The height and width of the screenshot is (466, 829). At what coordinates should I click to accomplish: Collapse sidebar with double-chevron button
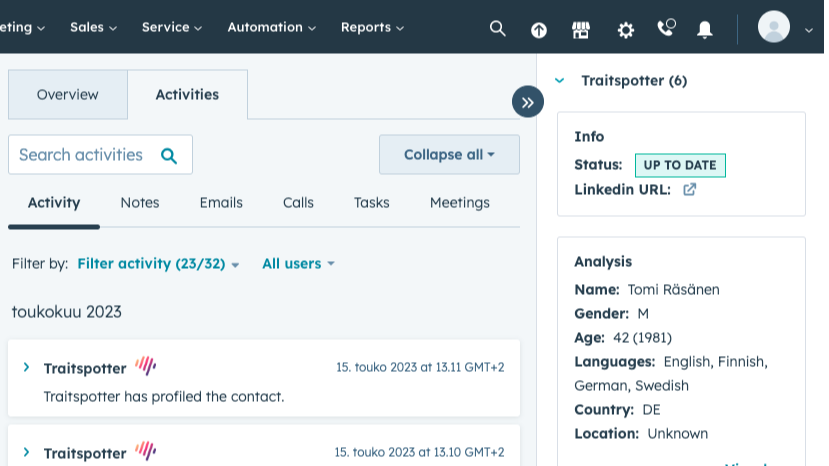527,102
